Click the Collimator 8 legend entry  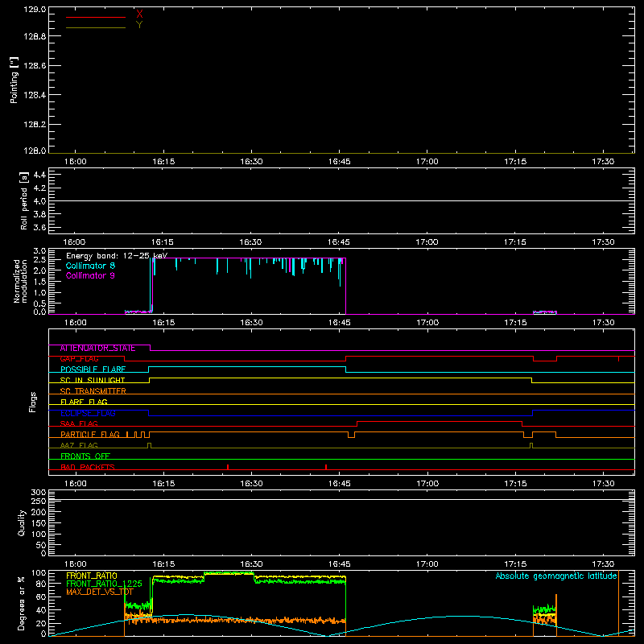[90, 266]
